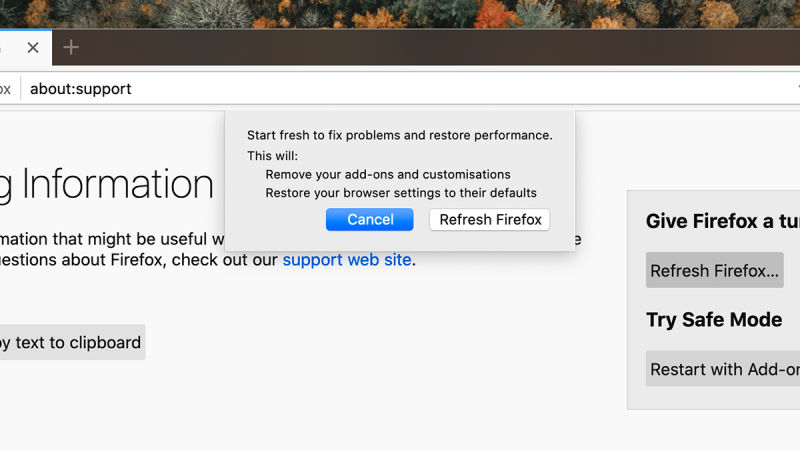The image size is (800, 450).
Task: Click the Try Safe Mode heading
Action: pyautogui.click(x=714, y=320)
